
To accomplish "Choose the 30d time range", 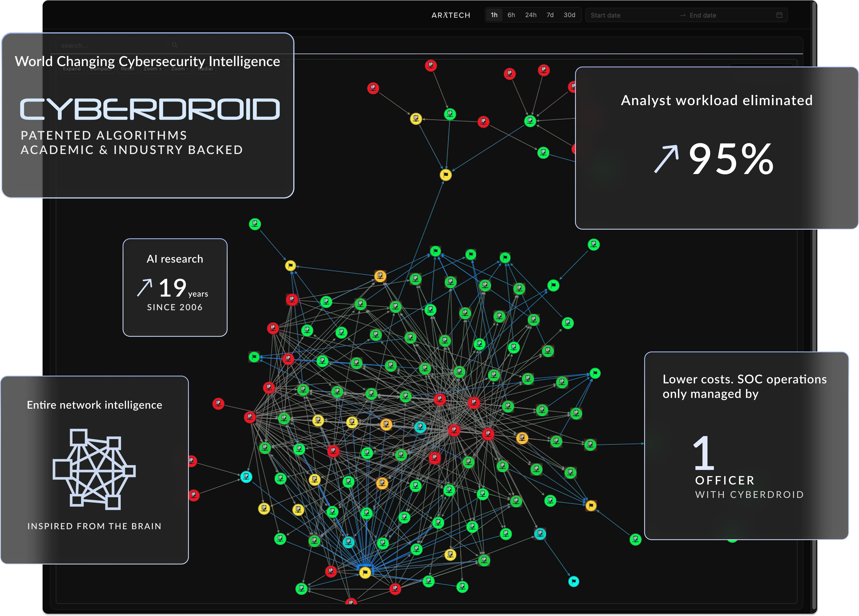I will tap(569, 15).
